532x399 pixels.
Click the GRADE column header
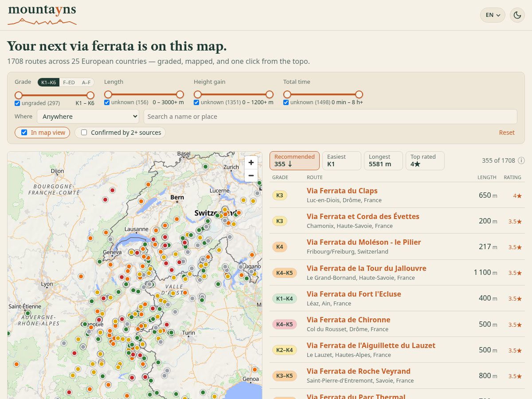click(280, 177)
